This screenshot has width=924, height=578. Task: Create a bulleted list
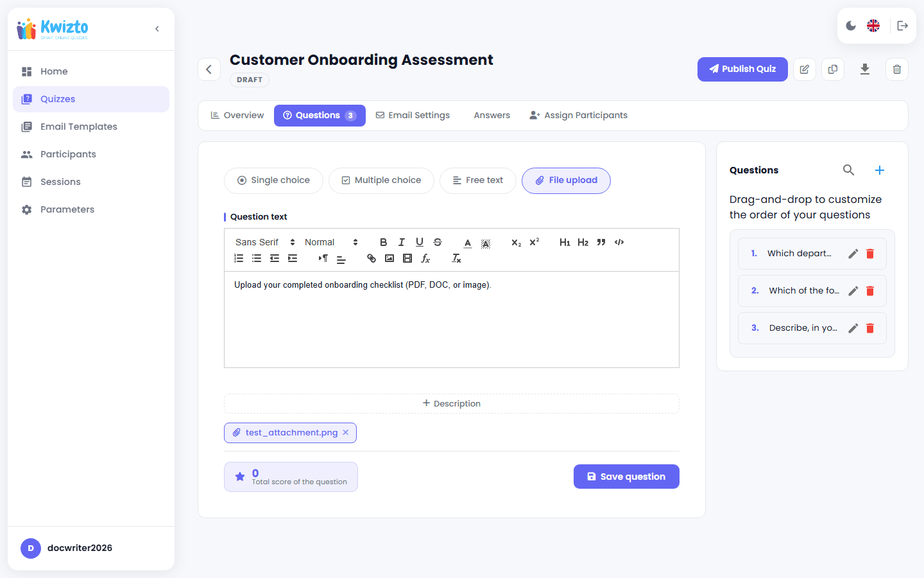point(257,258)
